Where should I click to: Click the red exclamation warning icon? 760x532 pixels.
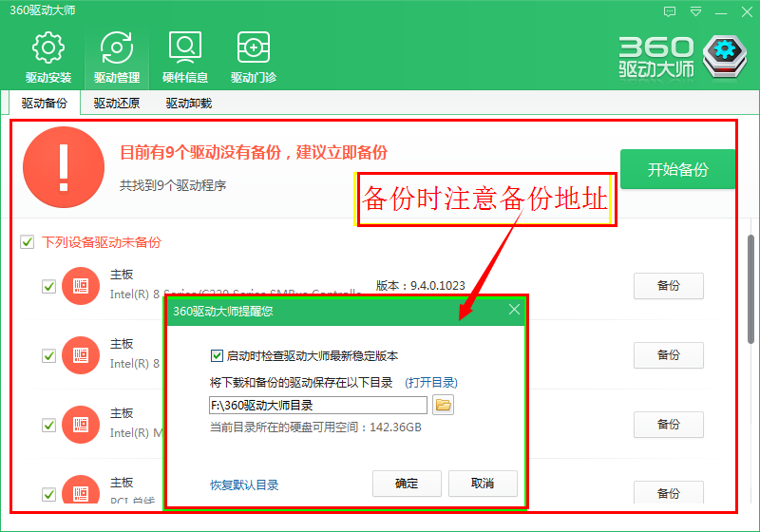click(64, 167)
